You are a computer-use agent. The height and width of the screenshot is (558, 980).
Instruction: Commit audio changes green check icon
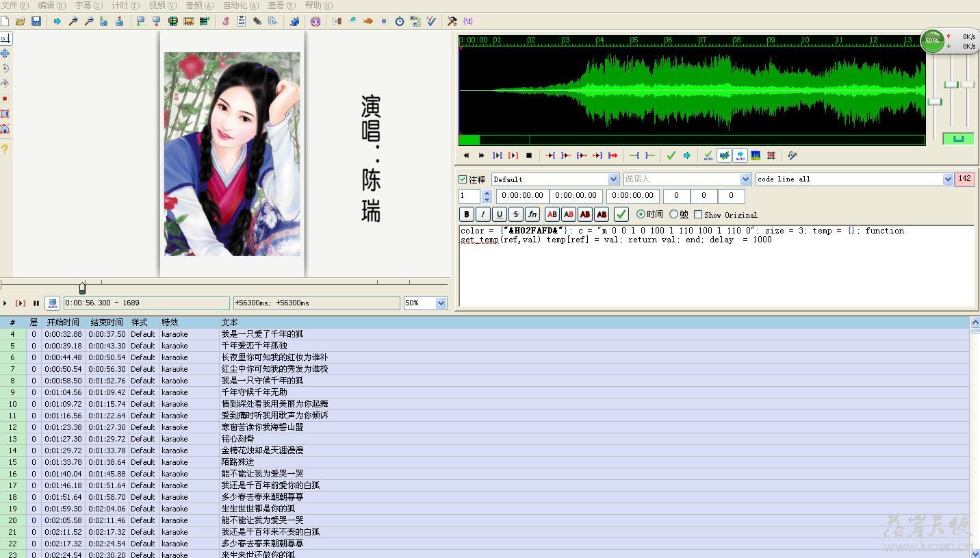(671, 155)
